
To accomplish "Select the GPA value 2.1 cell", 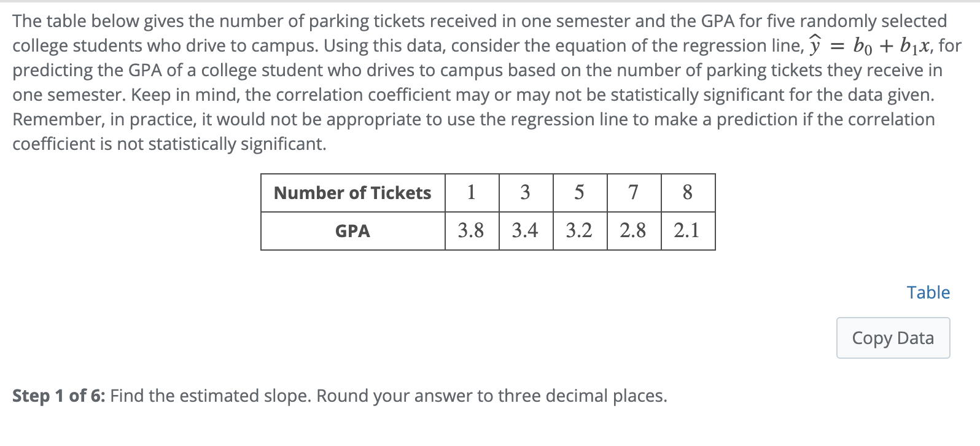I will point(687,232).
